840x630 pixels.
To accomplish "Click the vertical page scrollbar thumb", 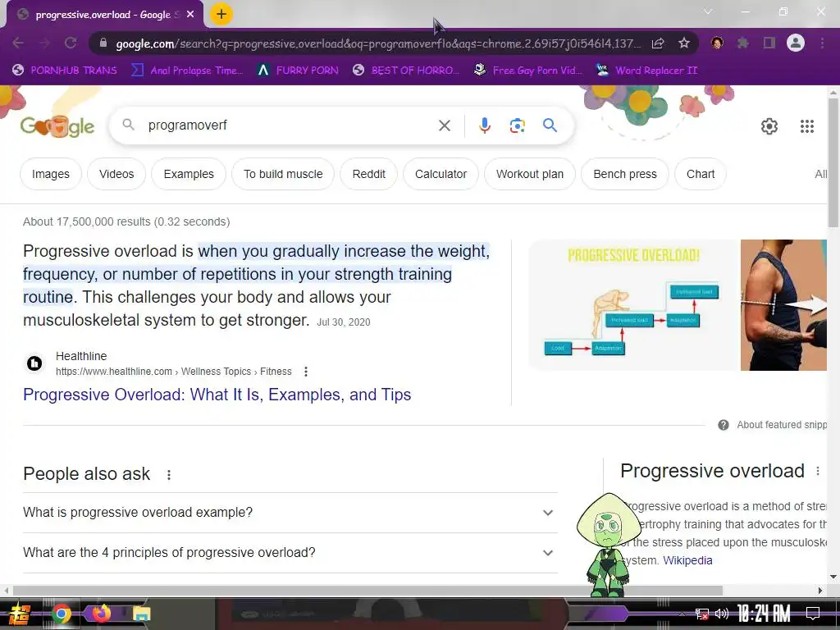I will point(833,162).
